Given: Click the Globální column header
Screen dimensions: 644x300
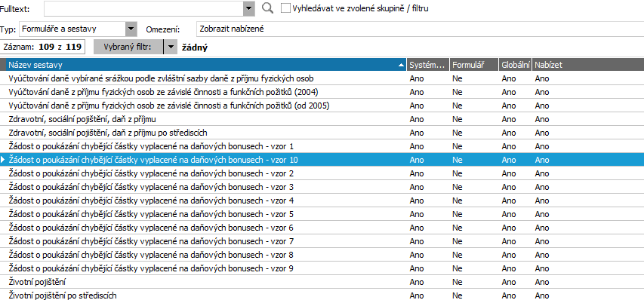Looking at the screenshot, I should [x=516, y=65].
